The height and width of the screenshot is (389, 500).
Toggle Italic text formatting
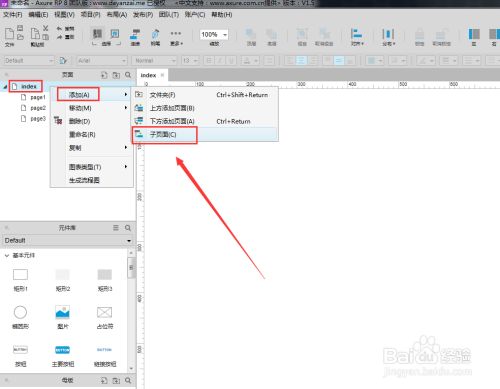[x=220, y=60]
